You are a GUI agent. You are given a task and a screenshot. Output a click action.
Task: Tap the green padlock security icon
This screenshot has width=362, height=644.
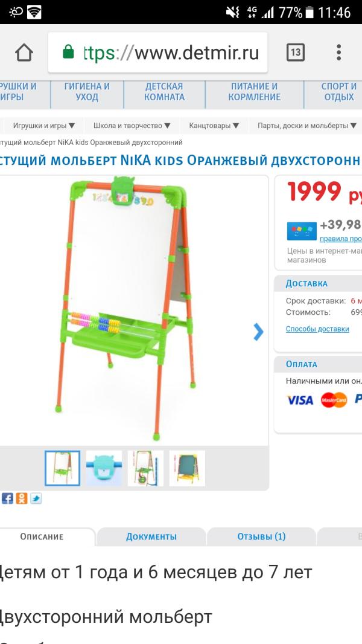click(68, 52)
